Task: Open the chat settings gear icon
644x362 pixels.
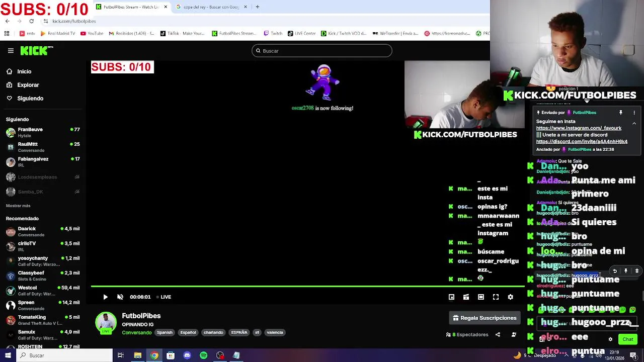Action: tap(610, 339)
